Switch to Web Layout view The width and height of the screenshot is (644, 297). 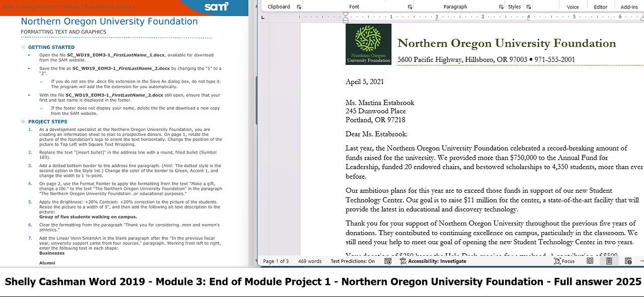tap(628, 261)
